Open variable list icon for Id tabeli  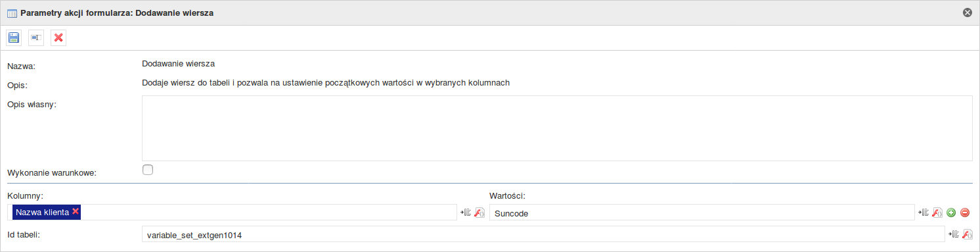tap(954, 234)
